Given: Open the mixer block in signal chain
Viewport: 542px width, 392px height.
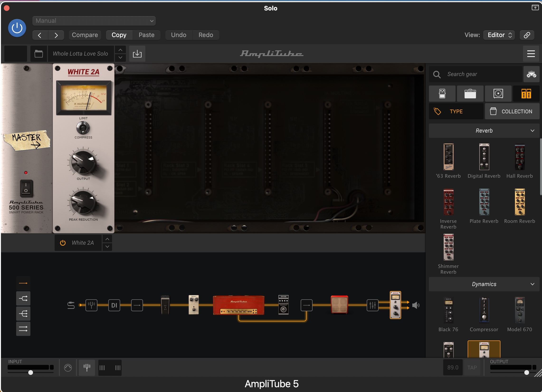Looking at the screenshot, I should point(373,305).
